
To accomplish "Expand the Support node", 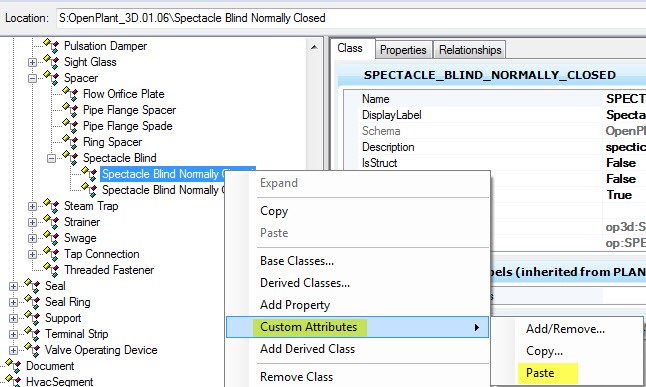I will pos(13,318).
